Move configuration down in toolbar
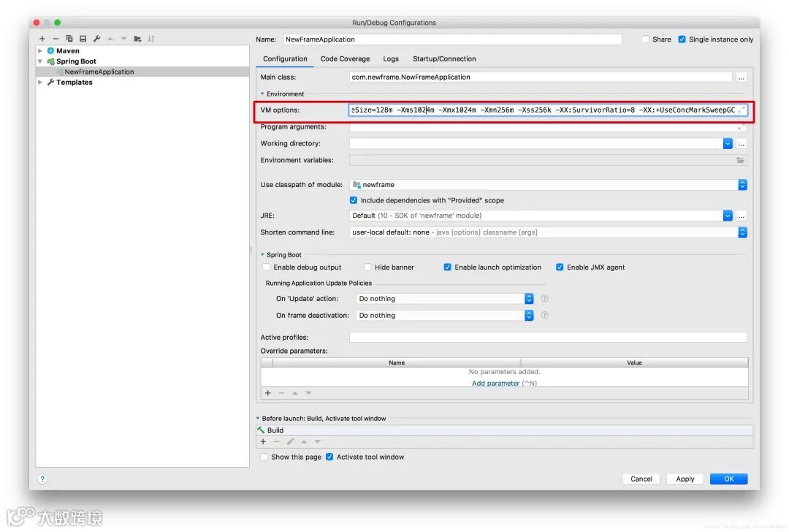The image size is (789, 532). tap(123, 39)
